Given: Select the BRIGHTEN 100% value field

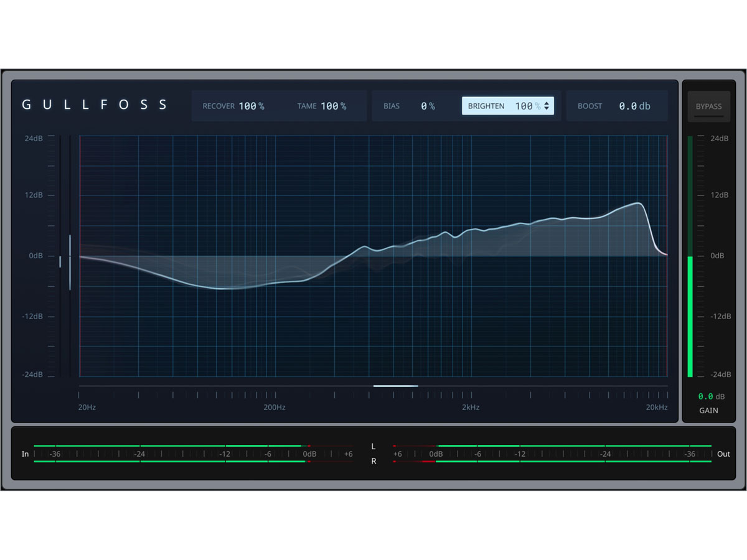Looking at the screenshot, I should point(508,106).
